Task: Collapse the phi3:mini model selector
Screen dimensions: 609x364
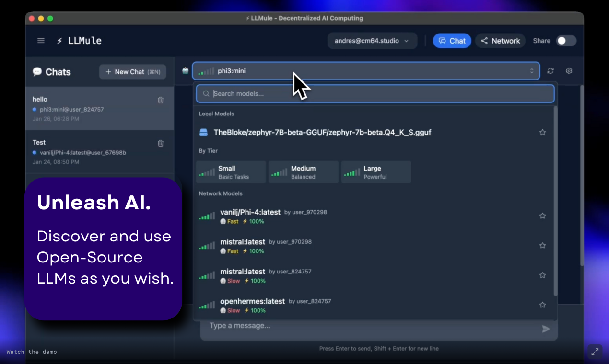Action: coord(366,71)
